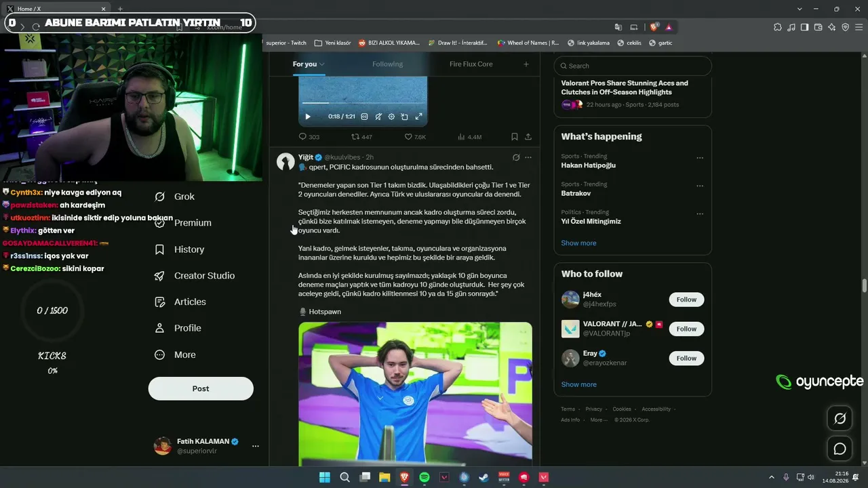Toggle captions on the video player
Image resolution: width=868 pixels, height=488 pixels.
click(x=364, y=117)
